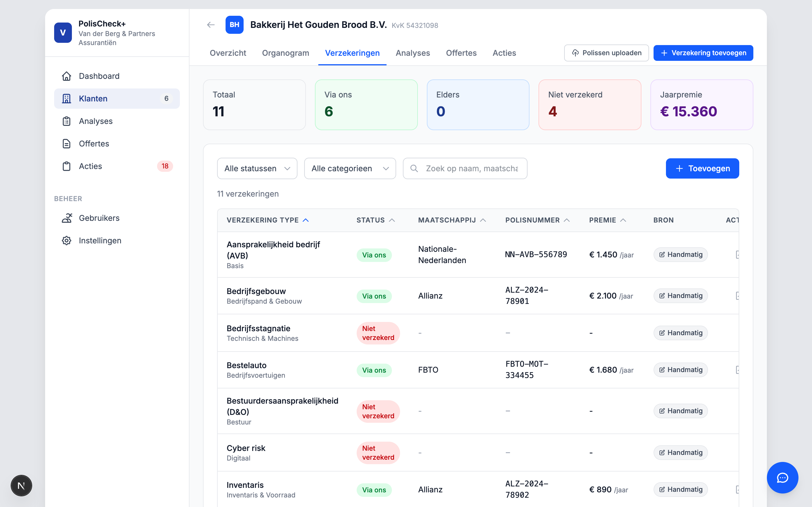This screenshot has width=812, height=507.
Task: Click the Offertes document icon in sidebar
Action: coord(67,144)
